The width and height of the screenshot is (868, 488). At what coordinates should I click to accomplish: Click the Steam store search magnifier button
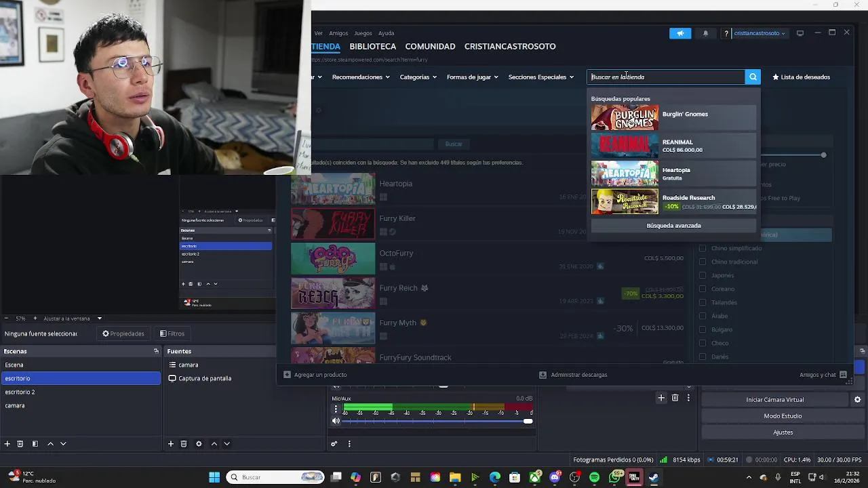coord(753,77)
